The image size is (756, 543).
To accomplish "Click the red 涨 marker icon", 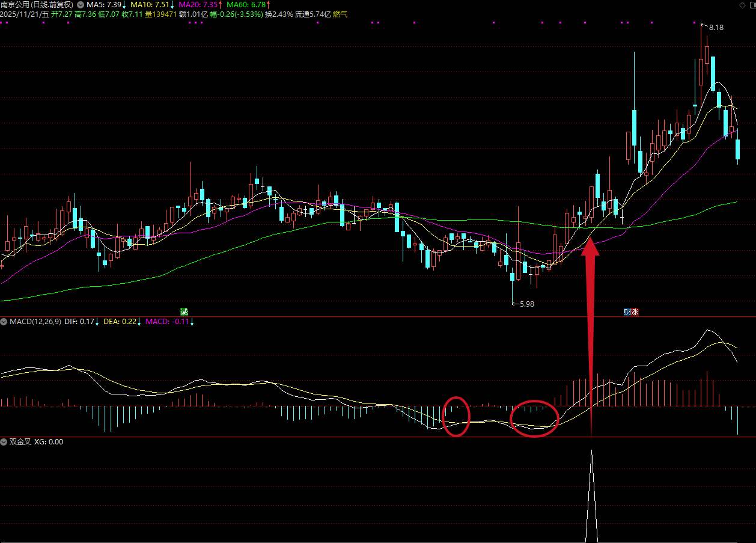I will pos(635,311).
